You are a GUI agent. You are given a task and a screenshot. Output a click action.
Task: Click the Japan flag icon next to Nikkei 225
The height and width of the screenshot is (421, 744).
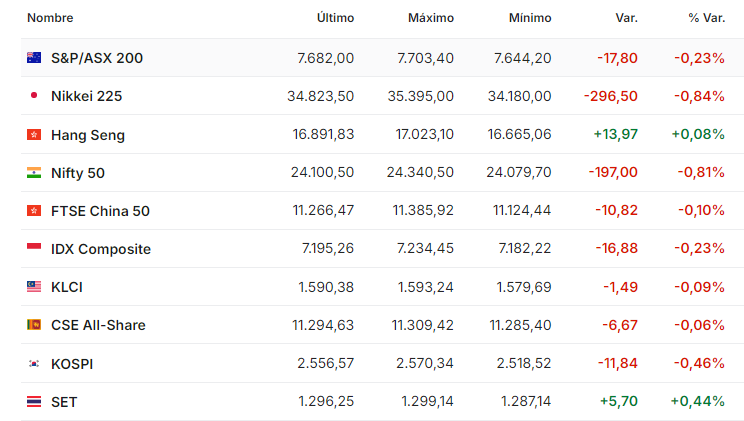[34, 95]
